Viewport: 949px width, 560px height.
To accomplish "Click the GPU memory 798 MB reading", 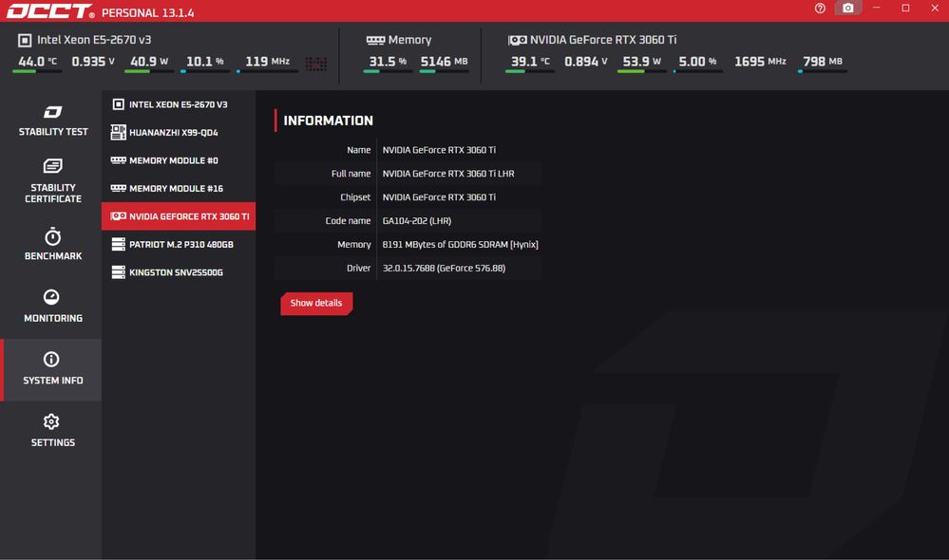I will tap(823, 62).
